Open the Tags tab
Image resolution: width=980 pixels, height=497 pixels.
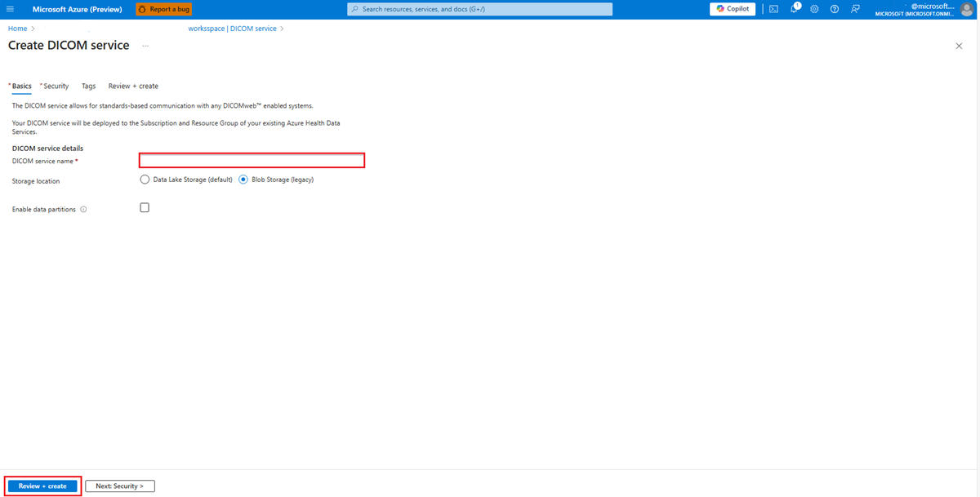88,86
